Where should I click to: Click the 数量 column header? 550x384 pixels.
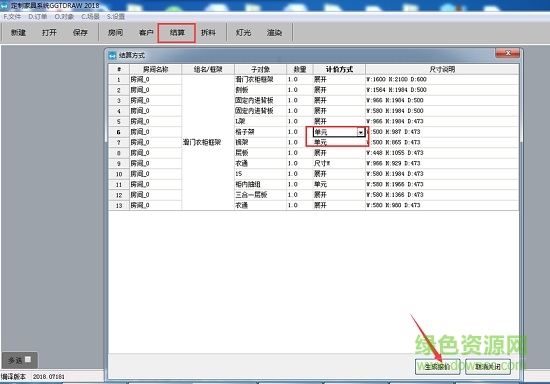click(x=300, y=69)
